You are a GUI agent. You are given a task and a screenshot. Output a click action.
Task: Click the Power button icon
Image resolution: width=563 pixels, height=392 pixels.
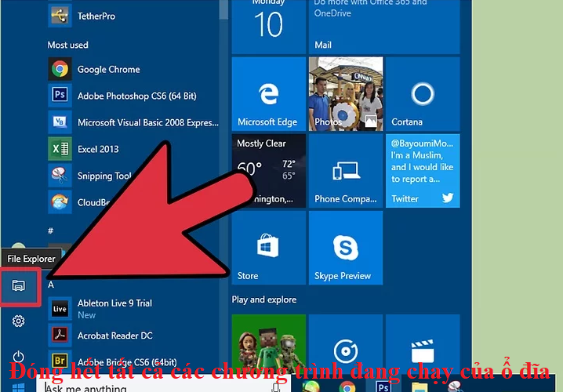pos(19,357)
